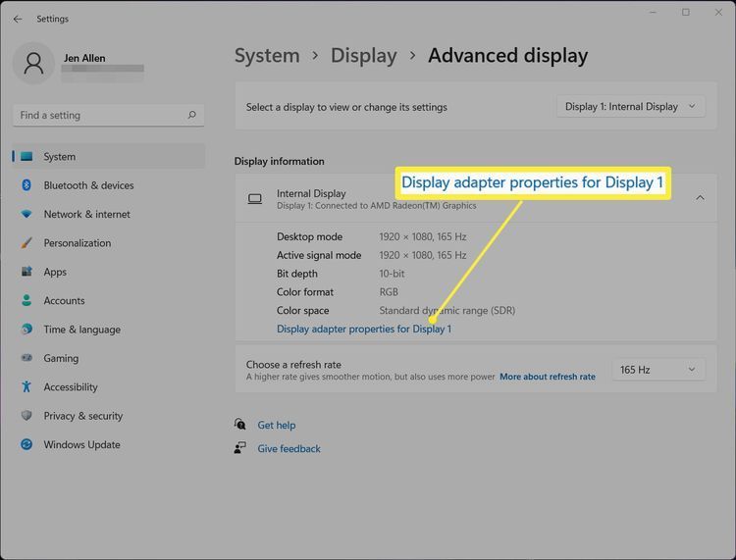
Task: Click the Privacy & security shield icon
Action: pyautogui.click(x=26, y=416)
